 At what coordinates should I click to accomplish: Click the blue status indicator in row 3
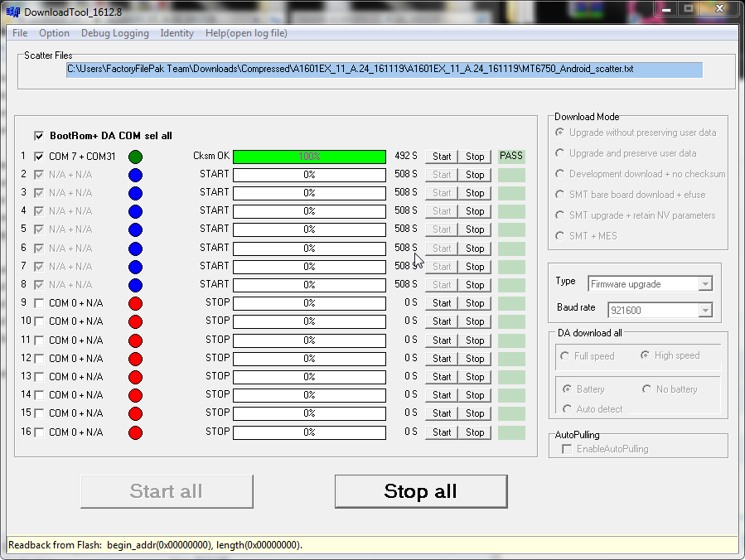tap(135, 193)
